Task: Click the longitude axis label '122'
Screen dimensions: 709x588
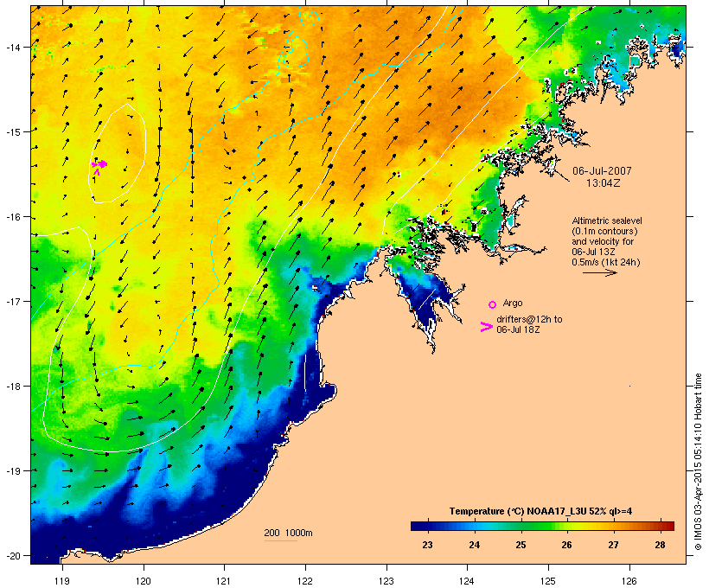Action: tap(305, 581)
